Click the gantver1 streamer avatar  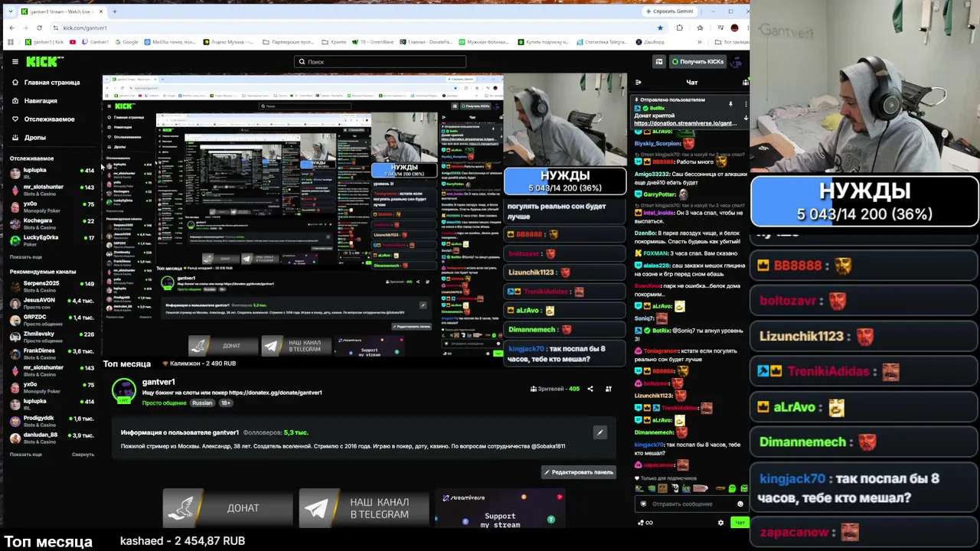[123, 390]
